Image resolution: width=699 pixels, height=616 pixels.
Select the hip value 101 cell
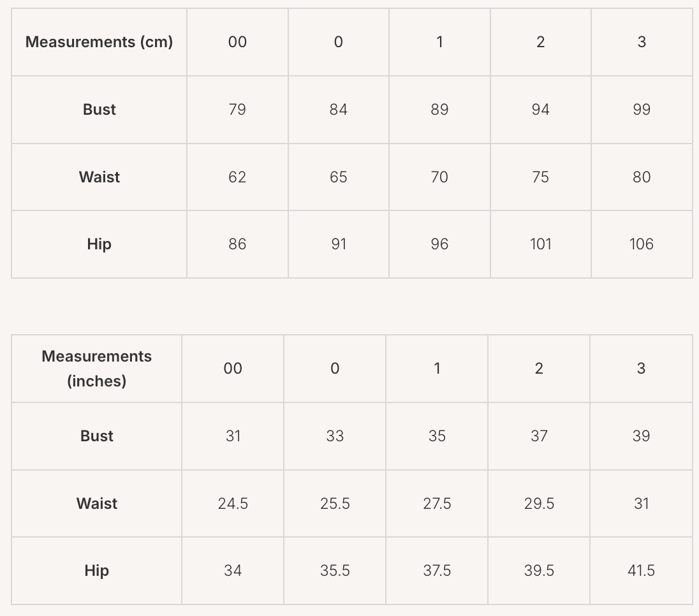(x=540, y=244)
